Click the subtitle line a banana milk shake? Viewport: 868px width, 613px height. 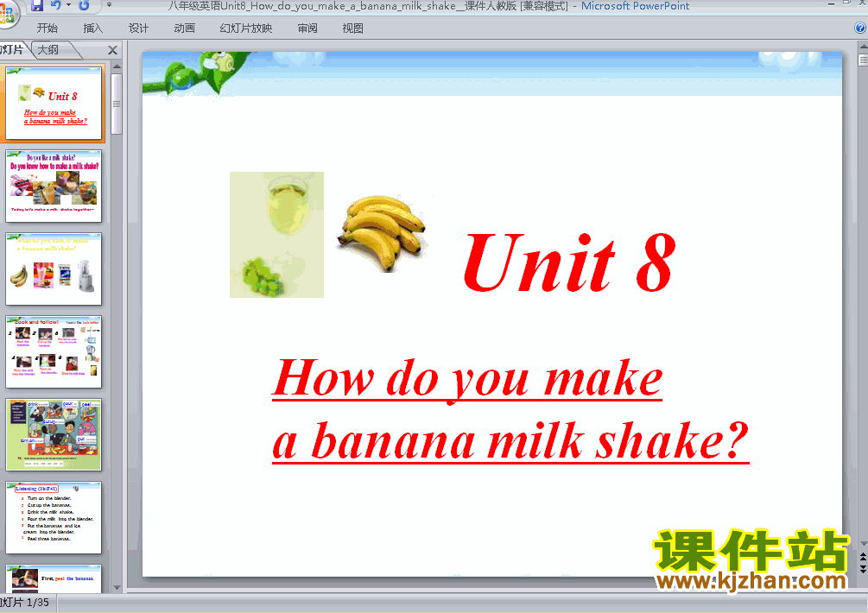pos(510,441)
